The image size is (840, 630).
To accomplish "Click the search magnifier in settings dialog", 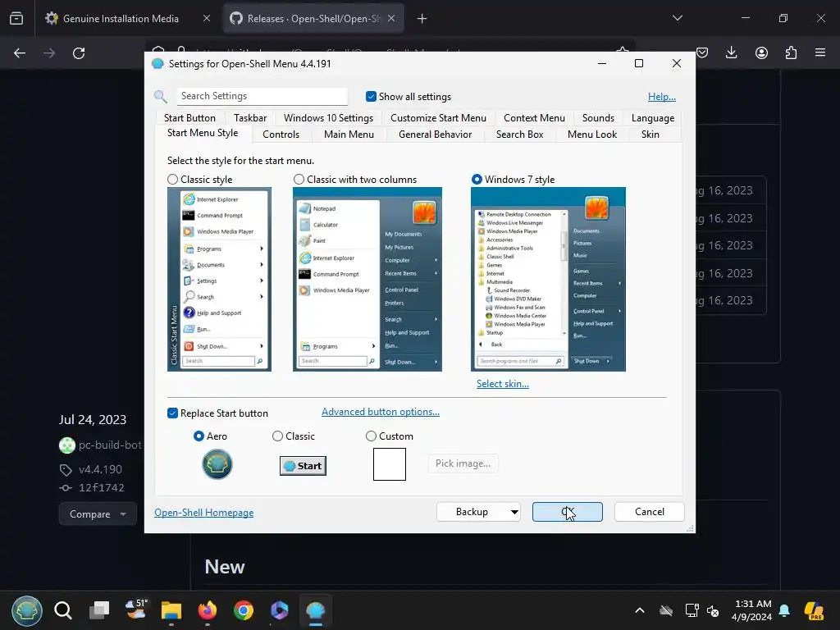I will [161, 97].
